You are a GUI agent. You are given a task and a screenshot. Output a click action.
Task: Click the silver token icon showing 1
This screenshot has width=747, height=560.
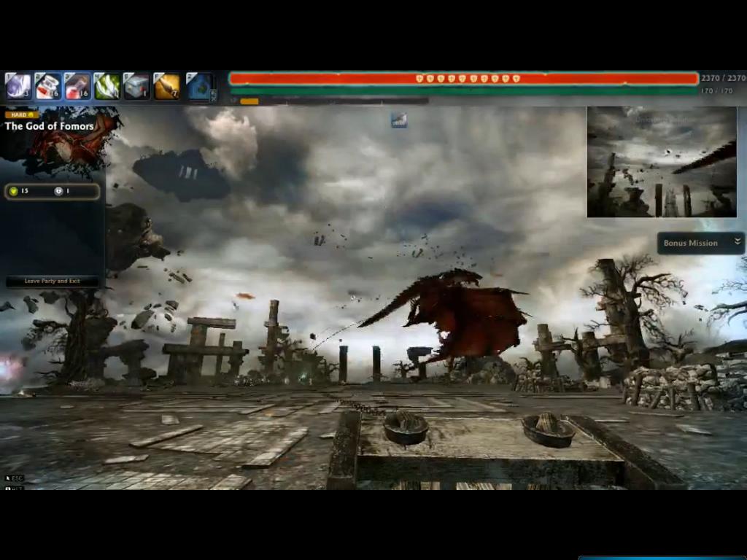tap(58, 191)
